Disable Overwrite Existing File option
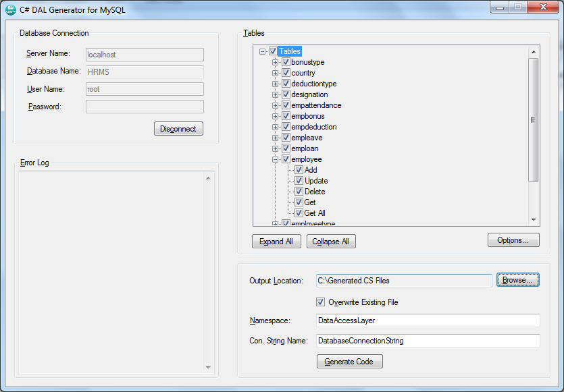Image resolution: width=564 pixels, height=392 pixels. tap(320, 302)
